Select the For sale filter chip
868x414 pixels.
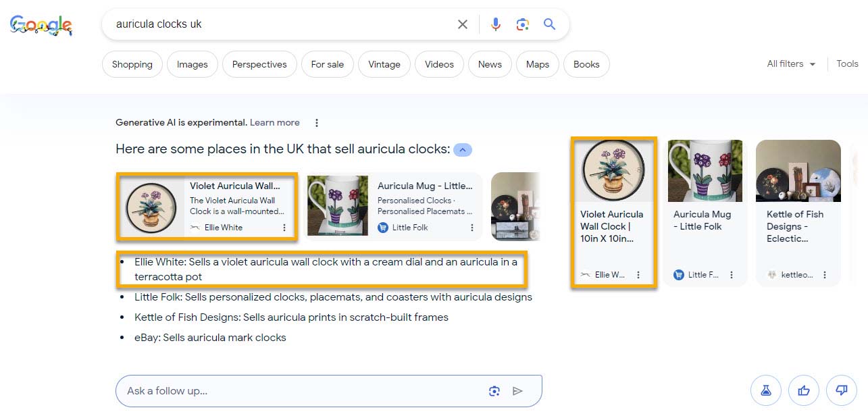328,64
